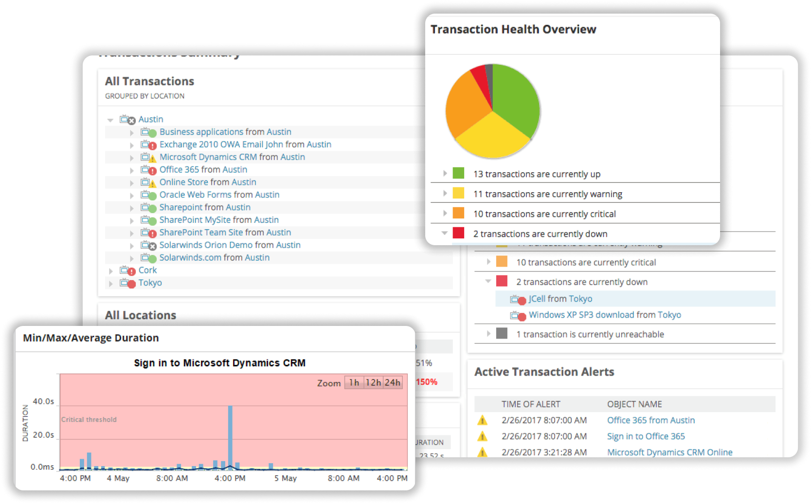Expand the Cork location group
Image resolution: width=812 pixels, height=504 pixels.
point(111,271)
